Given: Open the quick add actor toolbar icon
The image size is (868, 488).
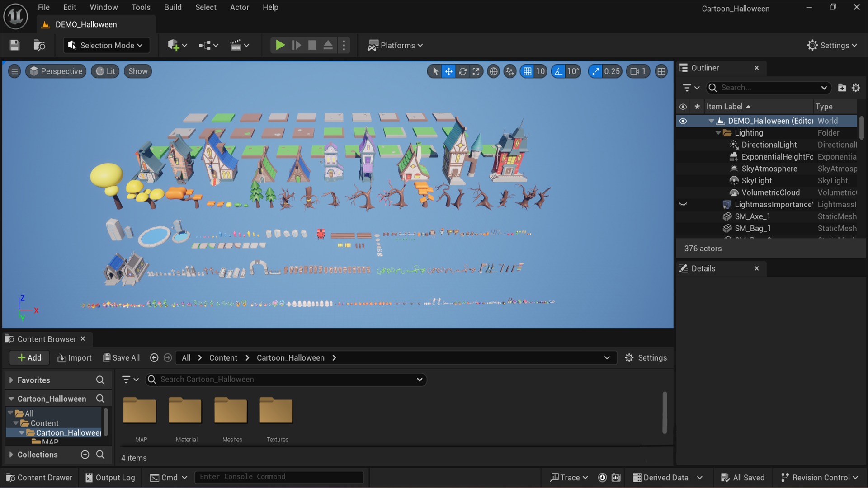Looking at the screenshot, I should click(x=177, y=45).
